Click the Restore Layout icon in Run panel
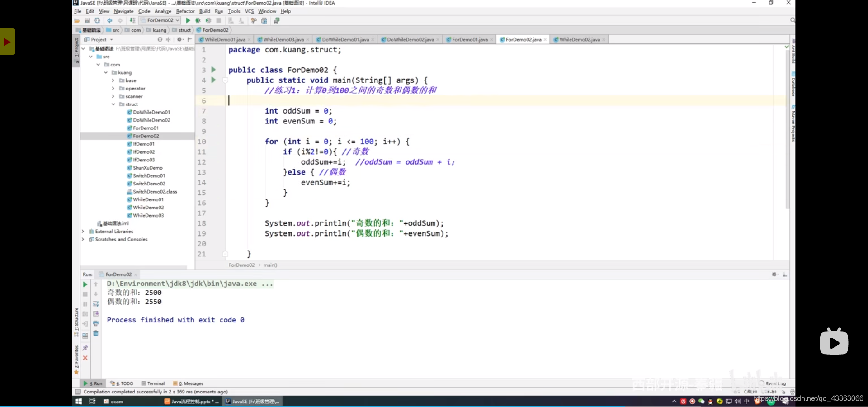The height and width of the screenshot is (407, 868). tap(85, 336)
